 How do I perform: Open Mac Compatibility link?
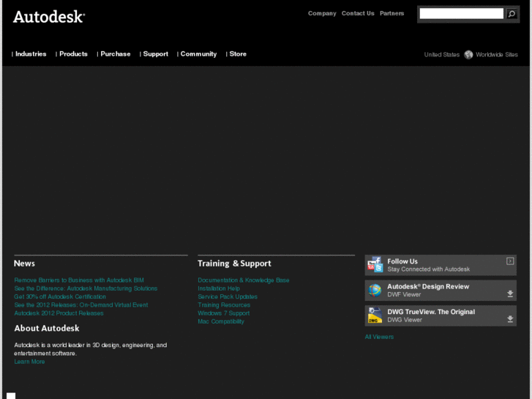point(221,321)
